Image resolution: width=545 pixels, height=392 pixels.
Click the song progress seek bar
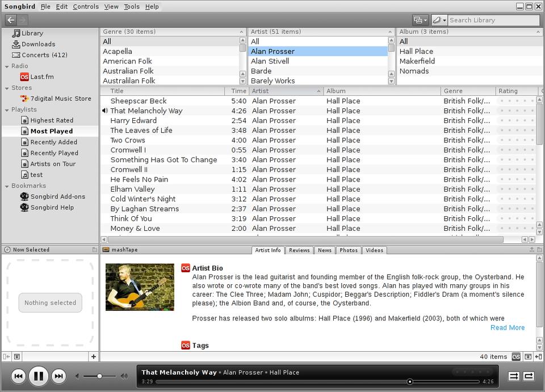pyautogui.click(x=318, y=382)
